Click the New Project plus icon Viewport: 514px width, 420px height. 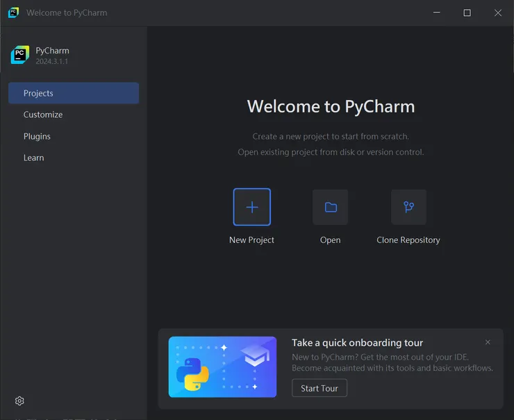251,207
